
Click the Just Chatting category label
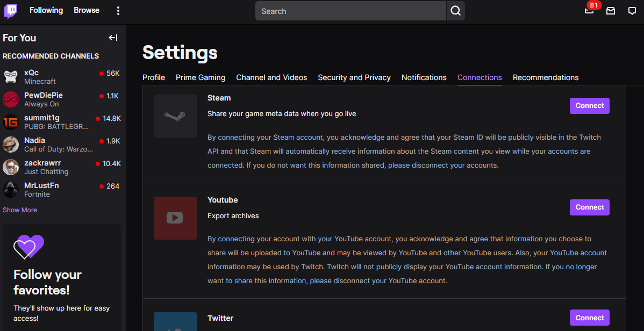(46, 171)
